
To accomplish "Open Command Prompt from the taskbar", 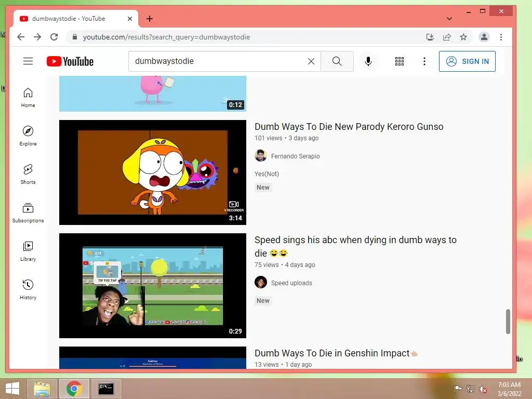I will pos(106,389).
